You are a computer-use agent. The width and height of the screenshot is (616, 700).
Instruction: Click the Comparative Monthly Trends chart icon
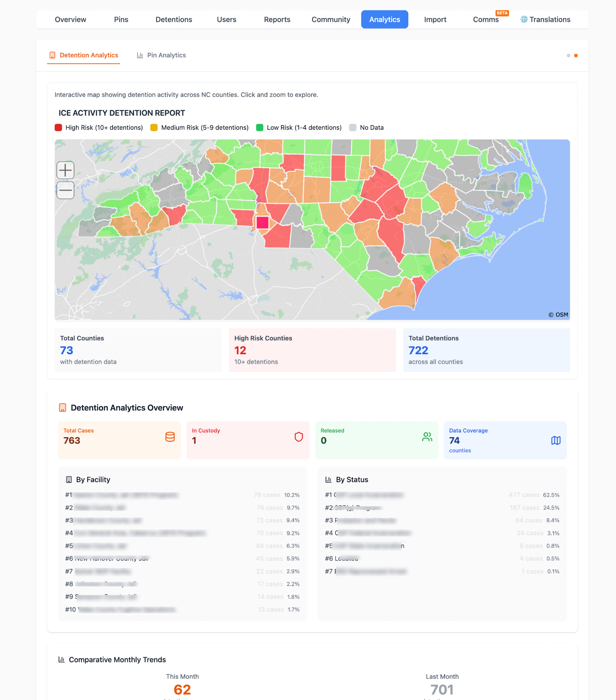point(61,659)
